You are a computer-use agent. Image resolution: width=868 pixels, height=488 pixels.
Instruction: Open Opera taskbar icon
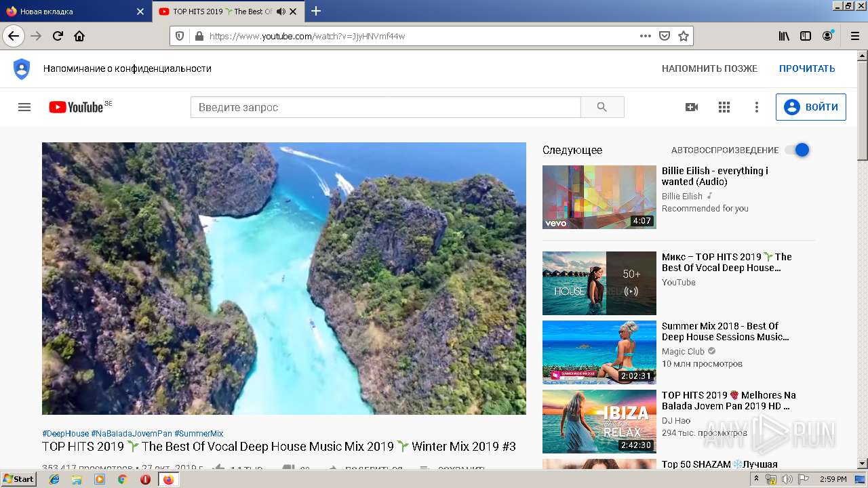coord(145,479)
